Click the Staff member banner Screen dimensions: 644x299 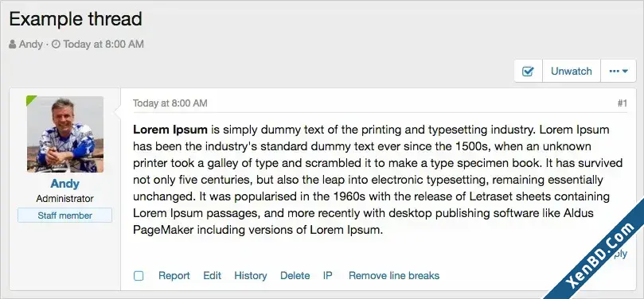65,216
